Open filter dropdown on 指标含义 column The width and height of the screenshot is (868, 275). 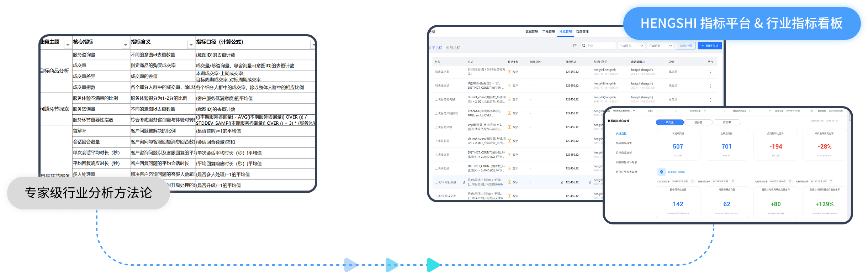191,45
